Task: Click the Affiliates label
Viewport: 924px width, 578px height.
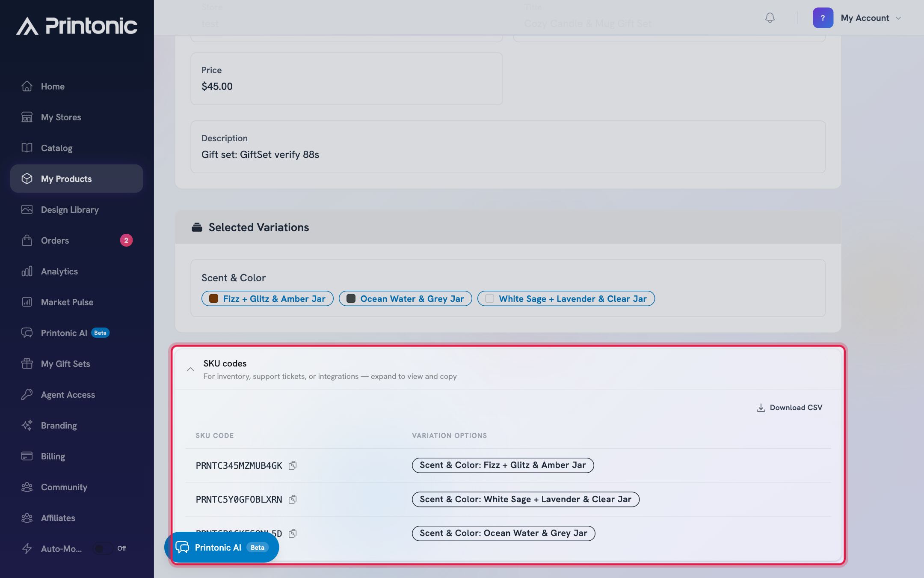Action: pos(58,518)
